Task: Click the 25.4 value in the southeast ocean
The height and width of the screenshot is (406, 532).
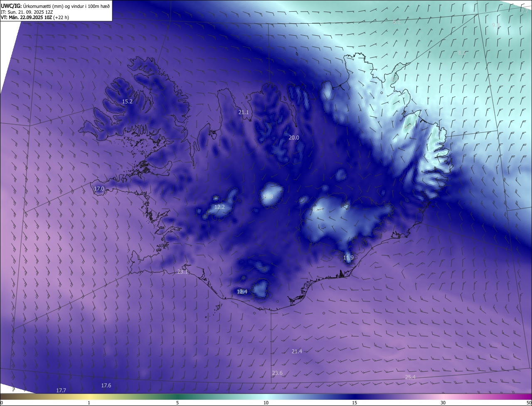Action: pos(410,377)
